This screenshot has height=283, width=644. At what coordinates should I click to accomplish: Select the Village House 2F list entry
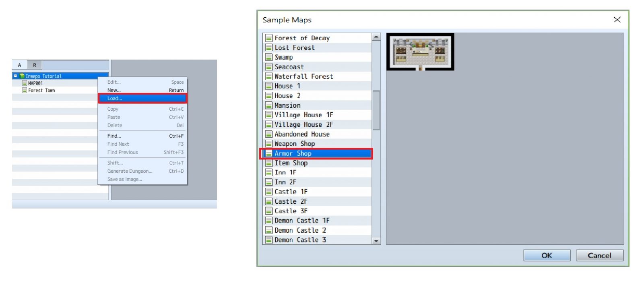click(x=317, y=124)
